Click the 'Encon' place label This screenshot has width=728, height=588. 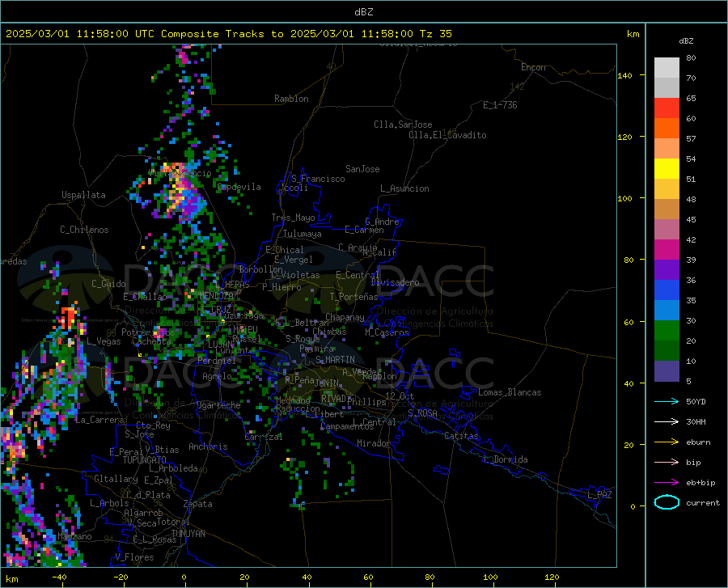[x=533, y=67]
